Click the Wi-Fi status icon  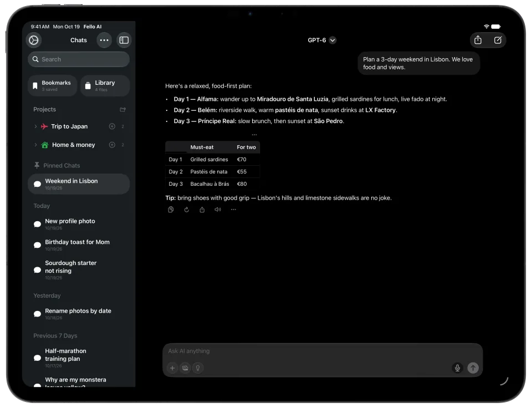(486, 27)
